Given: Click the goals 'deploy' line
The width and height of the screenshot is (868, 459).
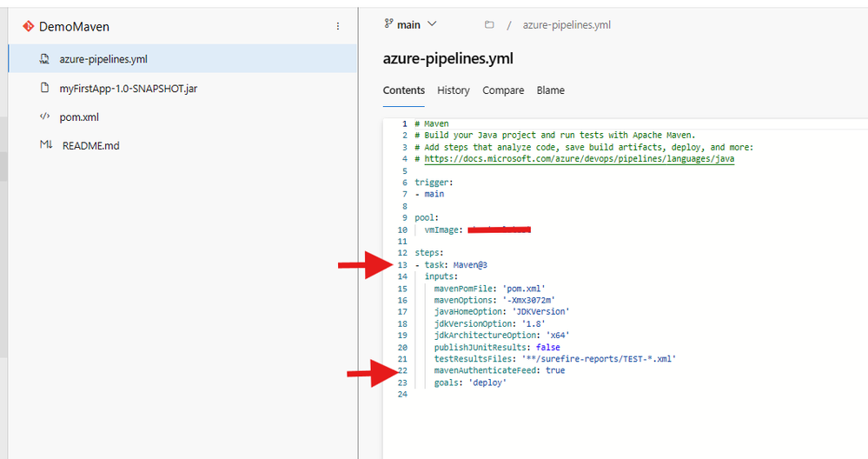Looking at the screenshot, I should [x=471, y=382].
